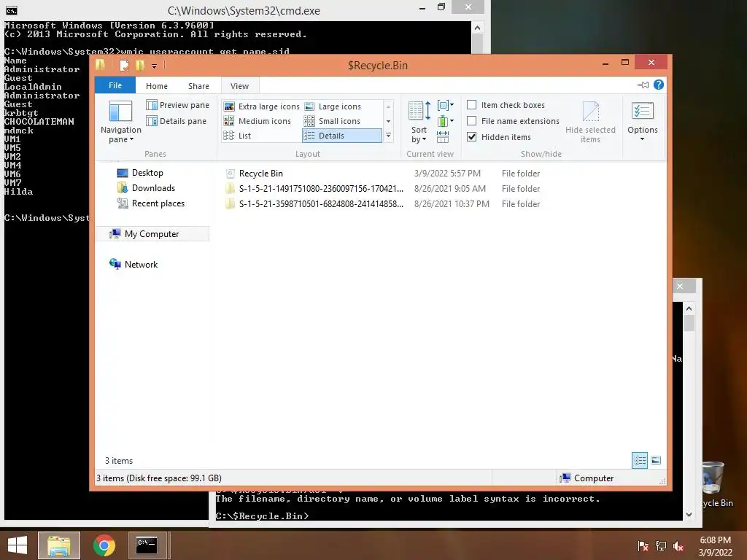The width and height of the screenshot is (747, 560).
Task: Click Explorer window folder icon in title bar
Action: [x=100, y=65]
